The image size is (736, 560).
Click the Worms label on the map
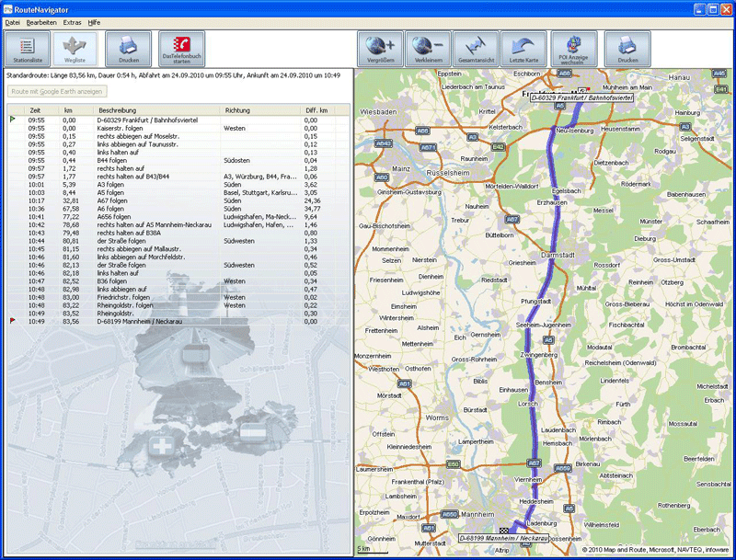click(437, 417)
